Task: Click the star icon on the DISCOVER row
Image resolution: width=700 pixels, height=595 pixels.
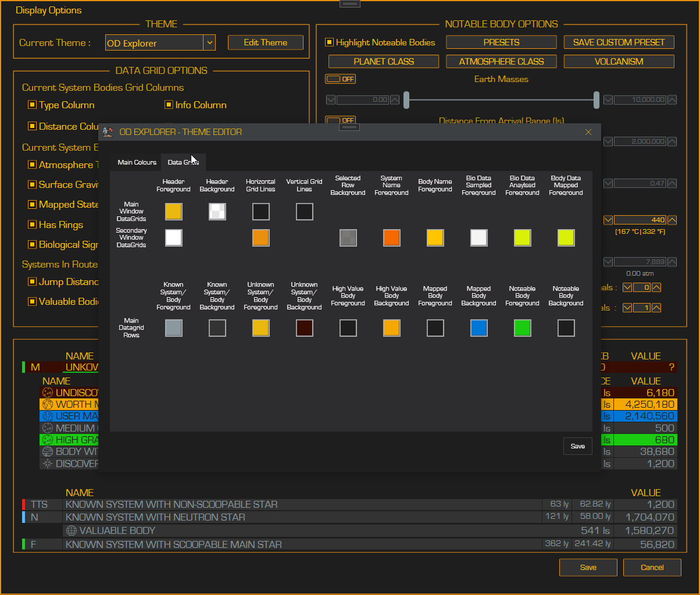Action: 48,464
